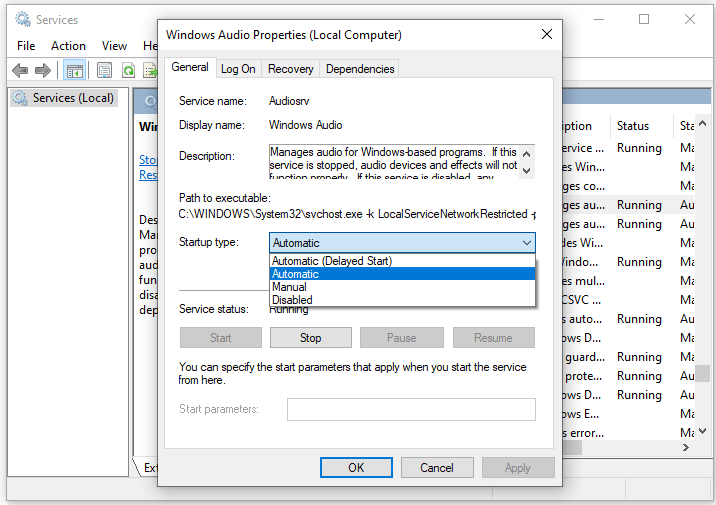Viewport: 716px width, 505px height.
Task: Click the disabled Resume button
Action: tap(493, 337)
